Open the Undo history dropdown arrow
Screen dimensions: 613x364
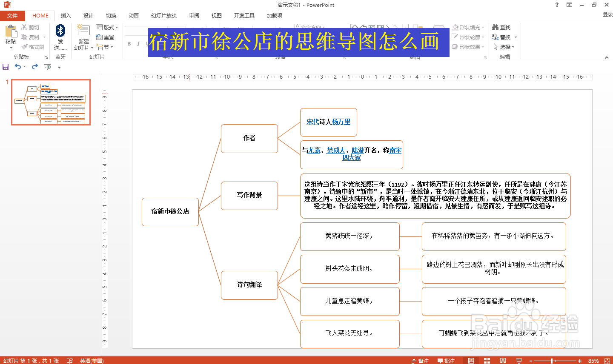tap(24, 67)
